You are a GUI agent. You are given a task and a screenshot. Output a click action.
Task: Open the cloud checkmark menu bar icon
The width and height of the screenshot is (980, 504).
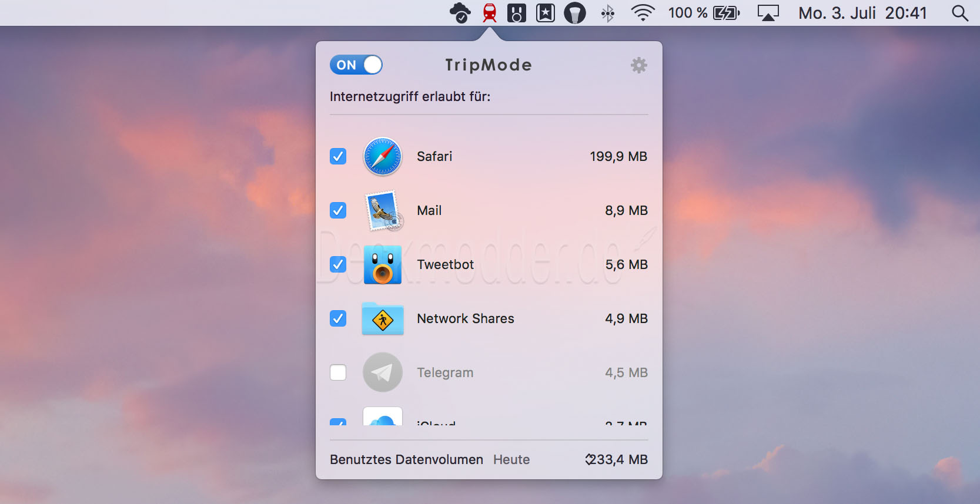pos(460,13)
